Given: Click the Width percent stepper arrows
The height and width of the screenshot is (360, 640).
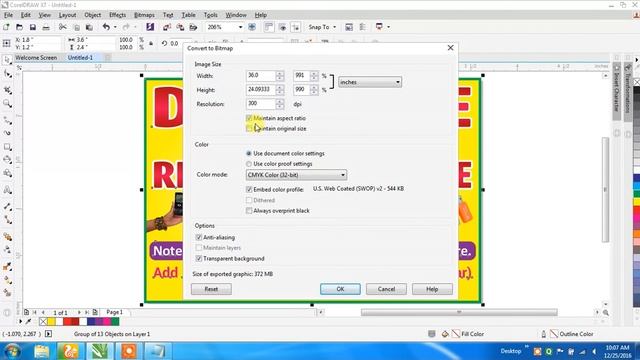Looking at the screenshot, I should coord(314,76).
